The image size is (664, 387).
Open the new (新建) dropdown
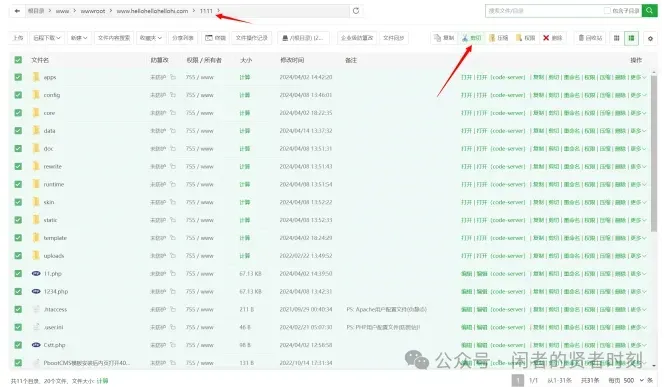[x=79, y=38]
